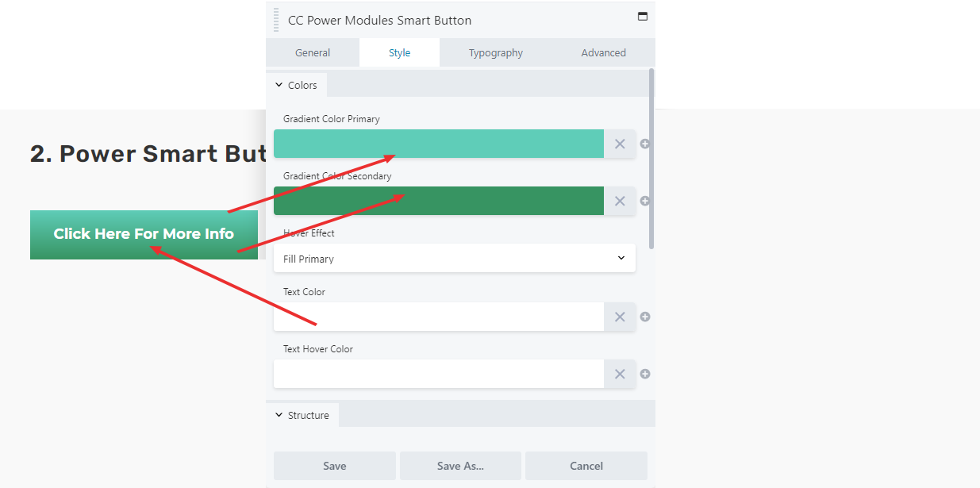Image resolution: width=980 pixels, height=488 pixels.
Task: Pick the teal Gradient Color Primary swatch
Action: (439, 144)
